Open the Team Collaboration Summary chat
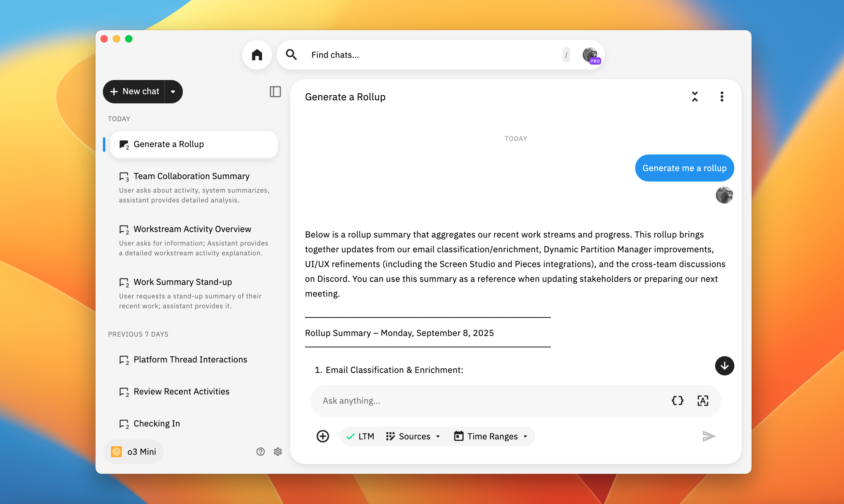 pos(191,176)
